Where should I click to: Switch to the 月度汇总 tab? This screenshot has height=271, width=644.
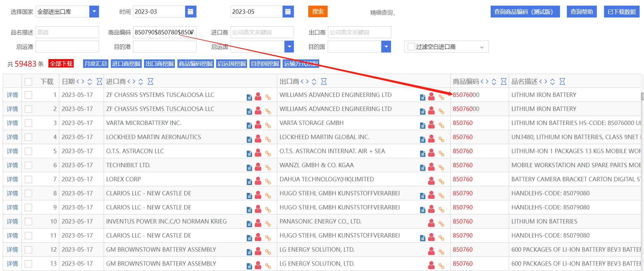(96, 64)
